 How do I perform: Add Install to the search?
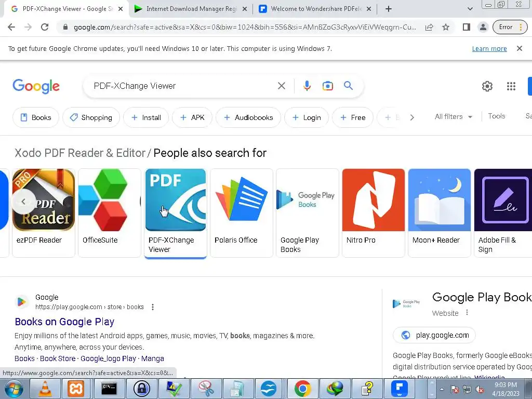tap(146, 117)
